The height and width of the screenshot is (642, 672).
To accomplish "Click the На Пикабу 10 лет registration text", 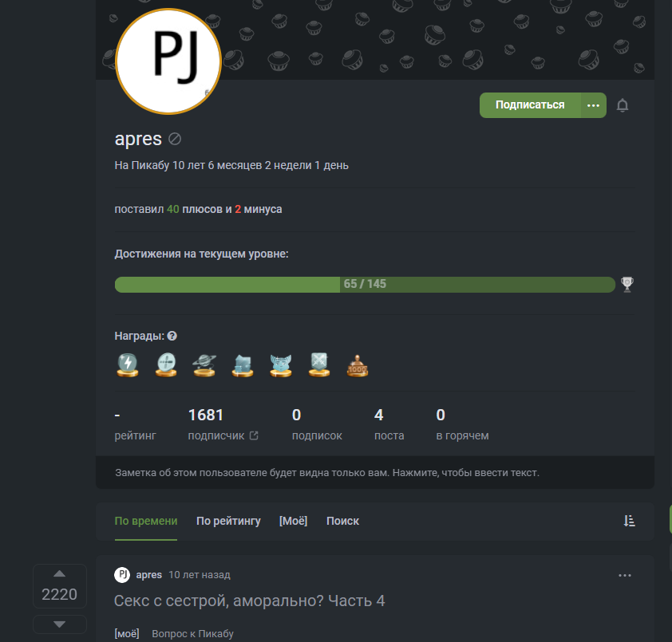I will click(231, 165).
